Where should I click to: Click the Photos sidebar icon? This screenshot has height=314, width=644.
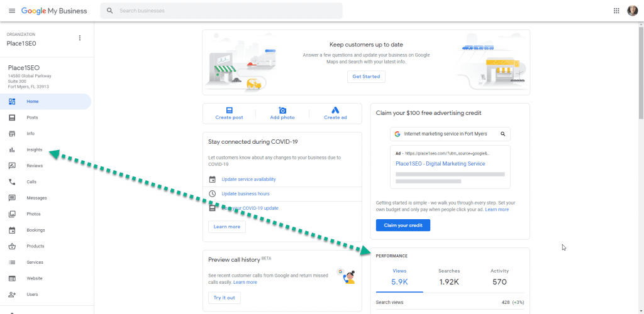(12, 214)
